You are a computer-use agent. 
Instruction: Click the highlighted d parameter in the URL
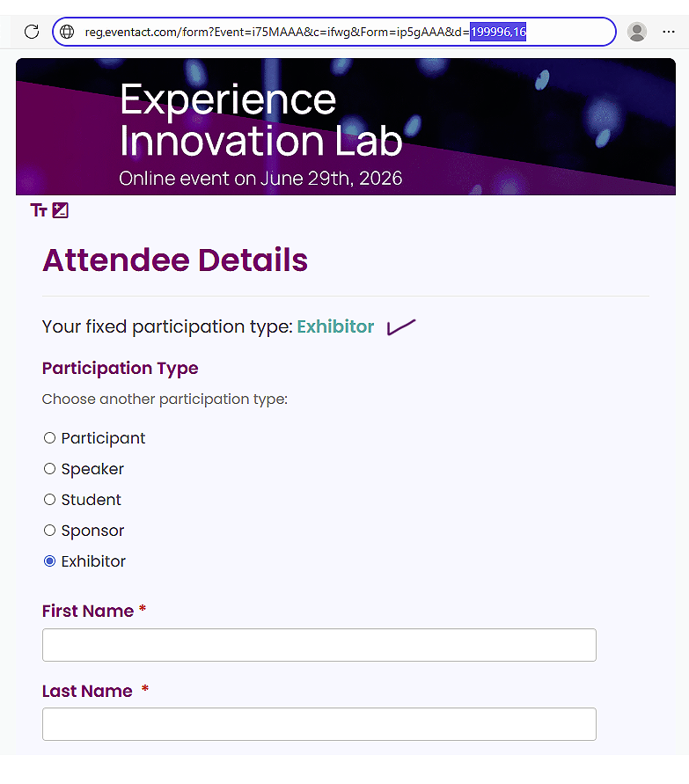coord(498,31)
